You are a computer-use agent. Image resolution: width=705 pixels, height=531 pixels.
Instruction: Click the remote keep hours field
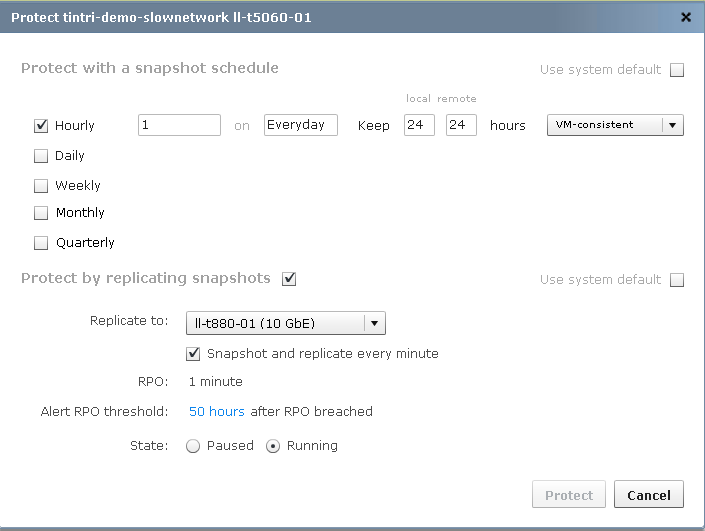(461, 125)
